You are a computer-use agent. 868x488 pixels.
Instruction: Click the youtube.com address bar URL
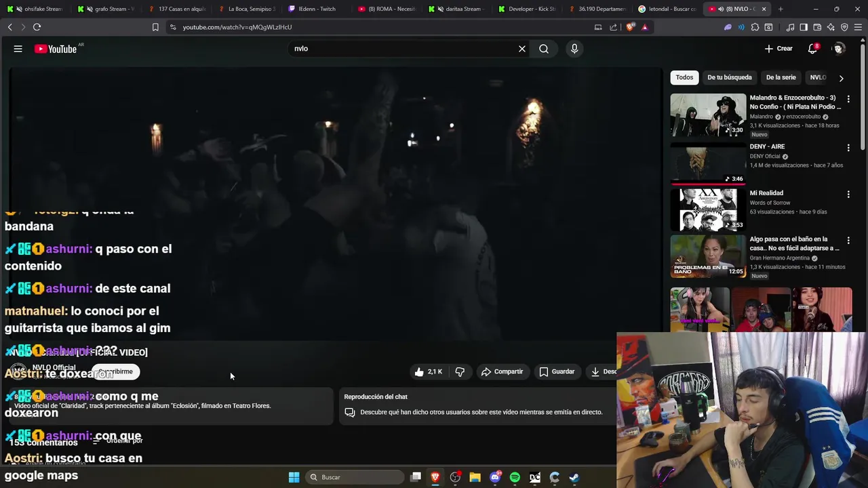point(237,27)
